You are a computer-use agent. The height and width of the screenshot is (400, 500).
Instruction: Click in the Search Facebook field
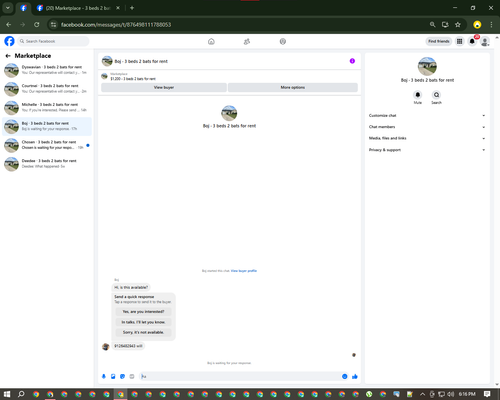click(x=53, y=41)
